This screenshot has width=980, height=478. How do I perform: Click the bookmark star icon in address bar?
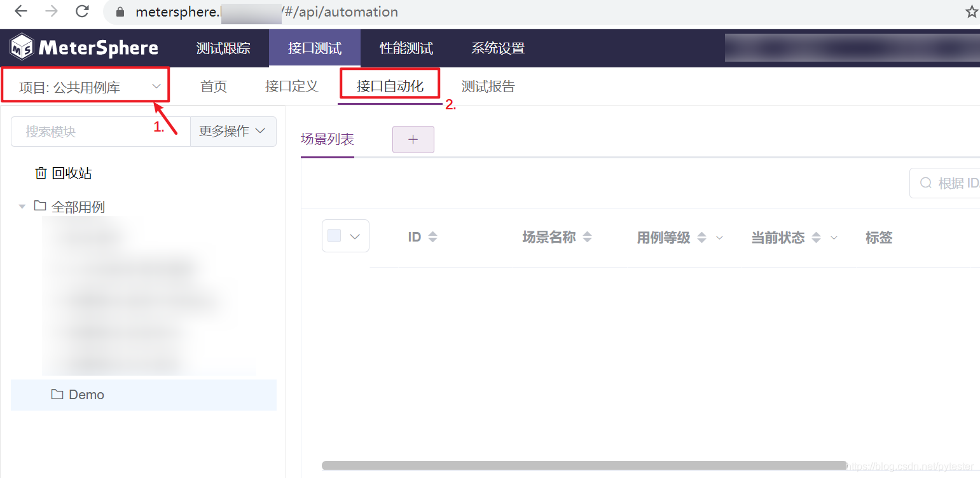(x=971, y=12)
